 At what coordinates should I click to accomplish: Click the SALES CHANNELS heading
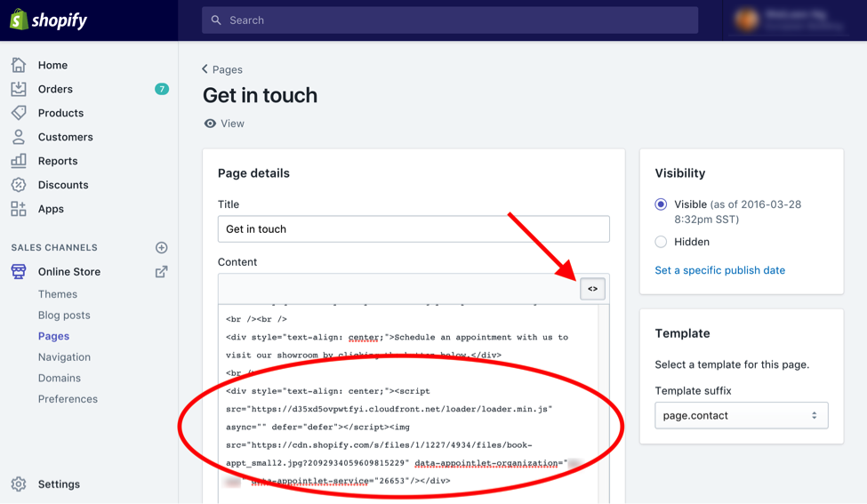[x=54, y=248]
